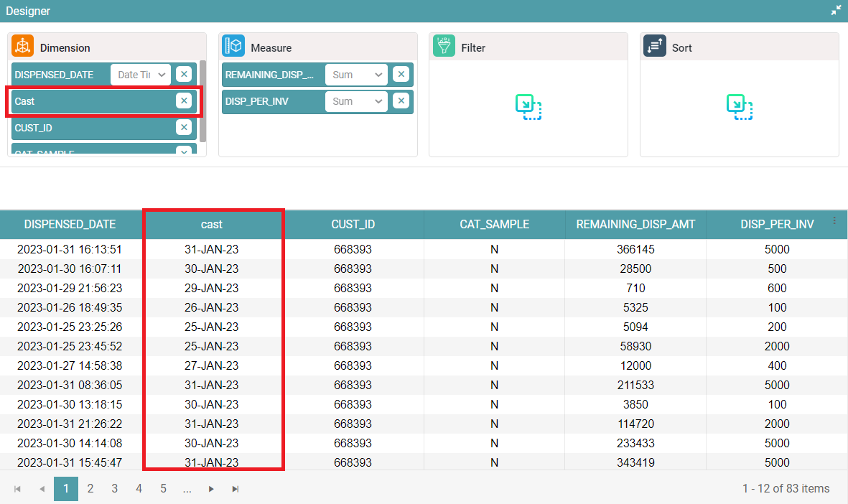Click the Measure ruler icon

[233, 47]
